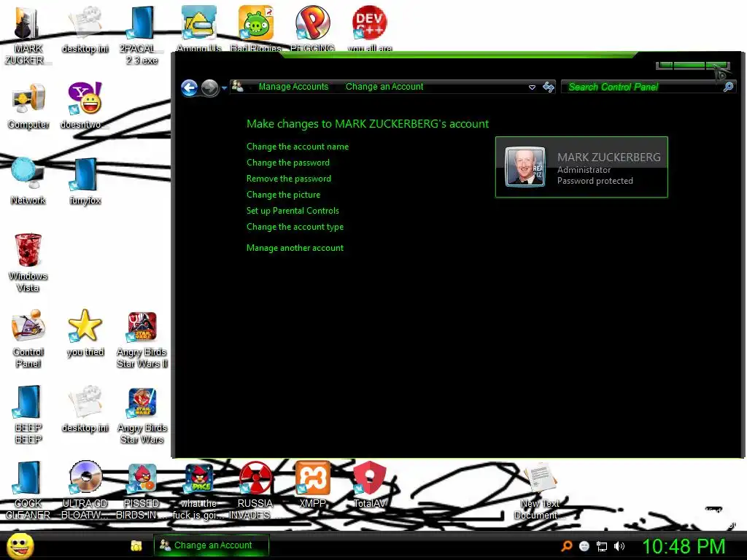Open the RUSSIA INVADES radiation icon
747x560 pixels.
(255, 490)
